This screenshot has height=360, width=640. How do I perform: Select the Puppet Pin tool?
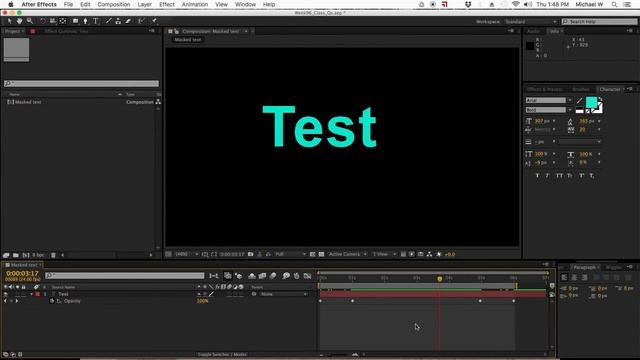(x=154, y=21)
